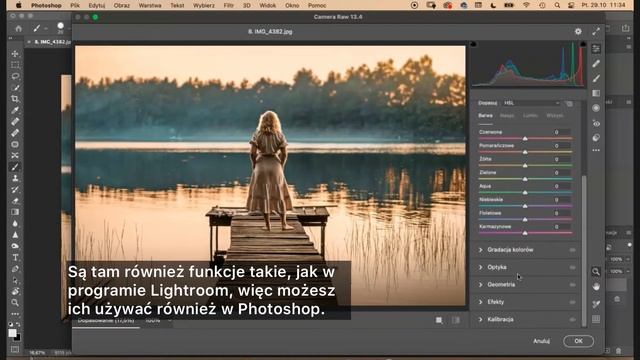Expand the Geometria section
Viewport: 640px width, 360px height.
[481, 285]
